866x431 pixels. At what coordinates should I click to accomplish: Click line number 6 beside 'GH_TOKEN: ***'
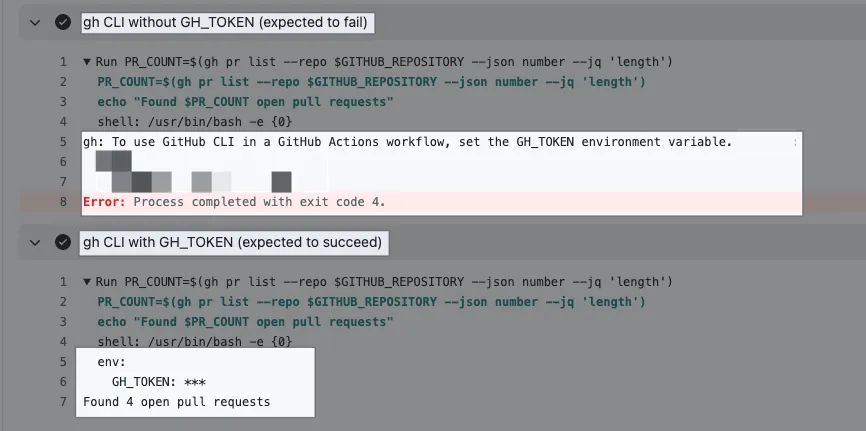pos(63,382)
